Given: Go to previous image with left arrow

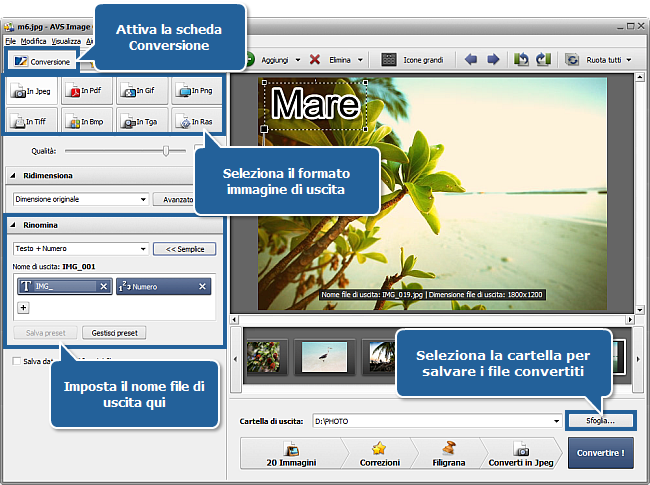Looking at the screenshot, I should click(472, 60).
